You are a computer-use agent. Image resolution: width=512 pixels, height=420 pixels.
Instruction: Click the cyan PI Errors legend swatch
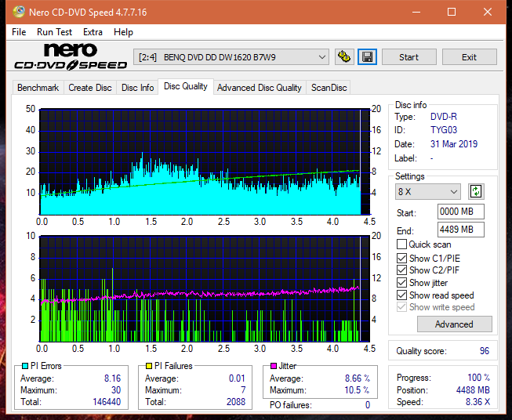[x=24, y=366]
